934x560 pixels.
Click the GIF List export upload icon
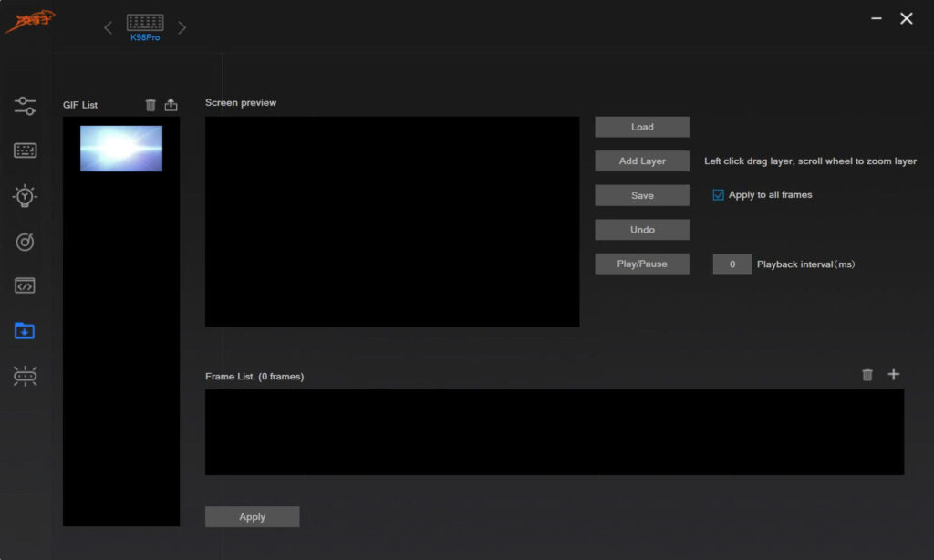pos(171,105)
